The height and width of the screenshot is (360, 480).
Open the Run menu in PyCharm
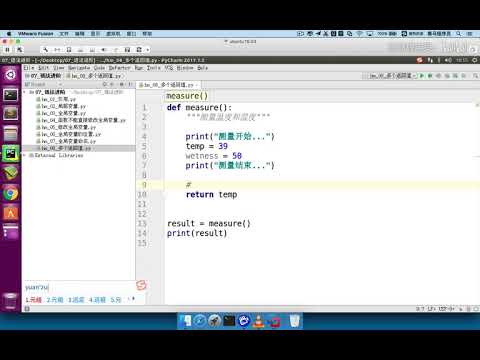point(139,68)
